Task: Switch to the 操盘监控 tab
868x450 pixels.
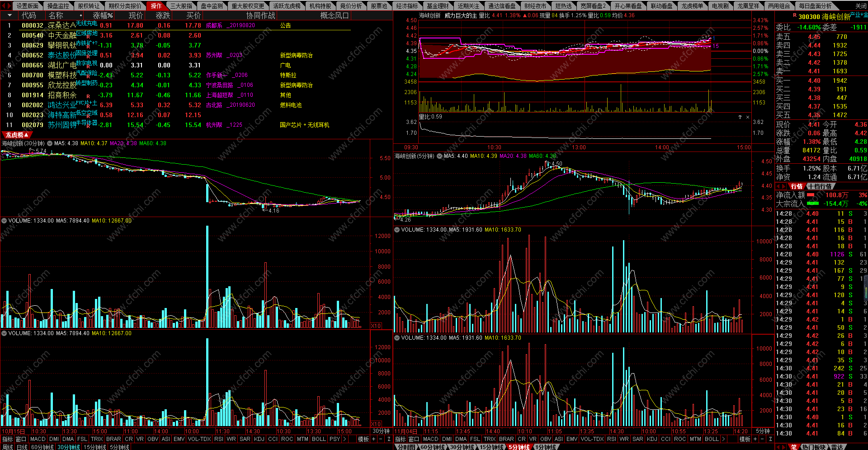Action: [x=58, y=6]
